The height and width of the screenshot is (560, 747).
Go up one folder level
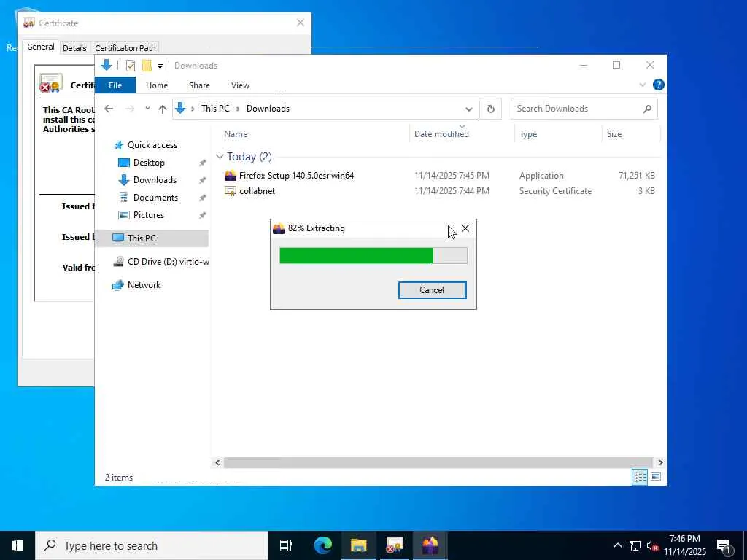tap(163, 109)
